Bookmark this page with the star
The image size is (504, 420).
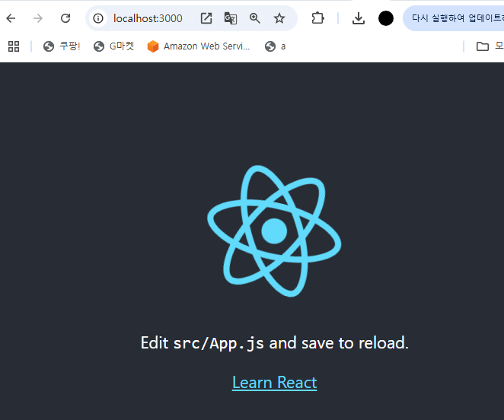tap(279, 18)
